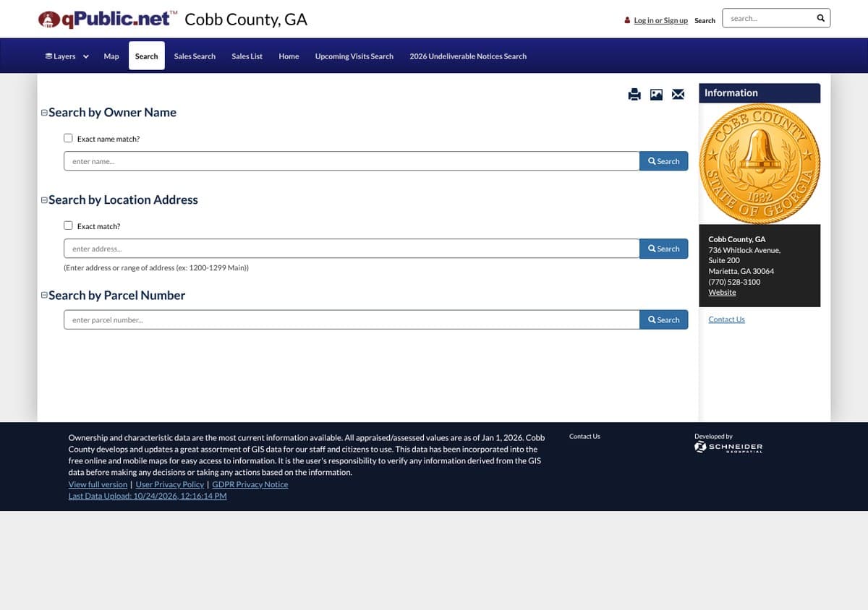
Task: Open 2026 Undeliverable Notices Search tab
Action: [x=468, y=56]
